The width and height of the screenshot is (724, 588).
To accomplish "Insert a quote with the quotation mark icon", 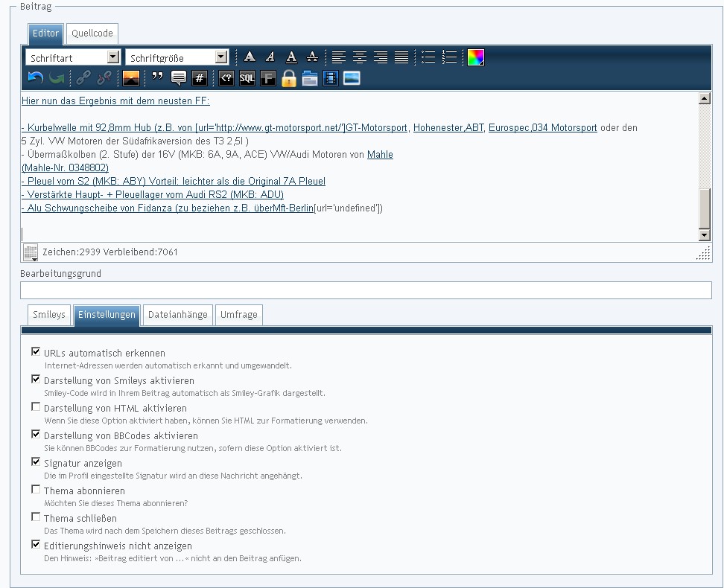I will coord(157,77).
